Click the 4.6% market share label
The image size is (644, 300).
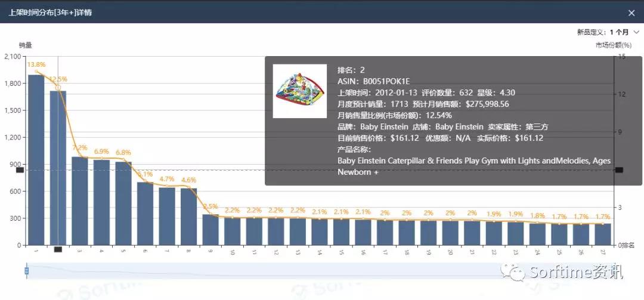point(189,180)
